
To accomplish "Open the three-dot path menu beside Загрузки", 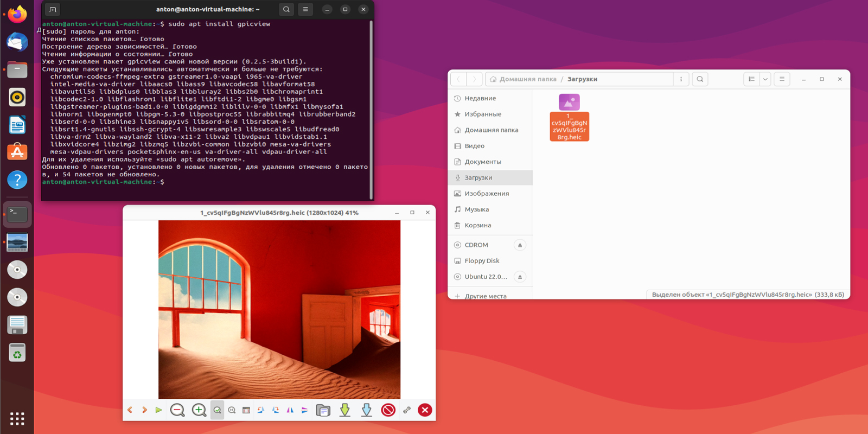I will click(681, 79).
